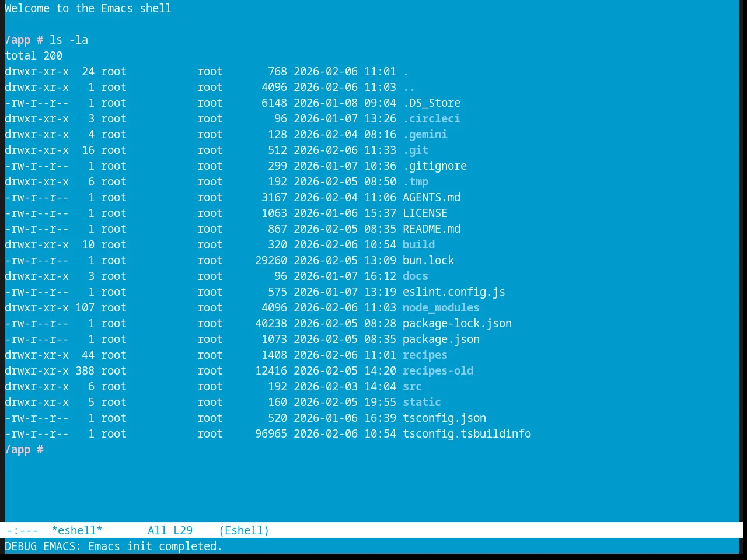Viewport: 747px width, 560px height.
Task: Click the link count 107
Action: 85,307
